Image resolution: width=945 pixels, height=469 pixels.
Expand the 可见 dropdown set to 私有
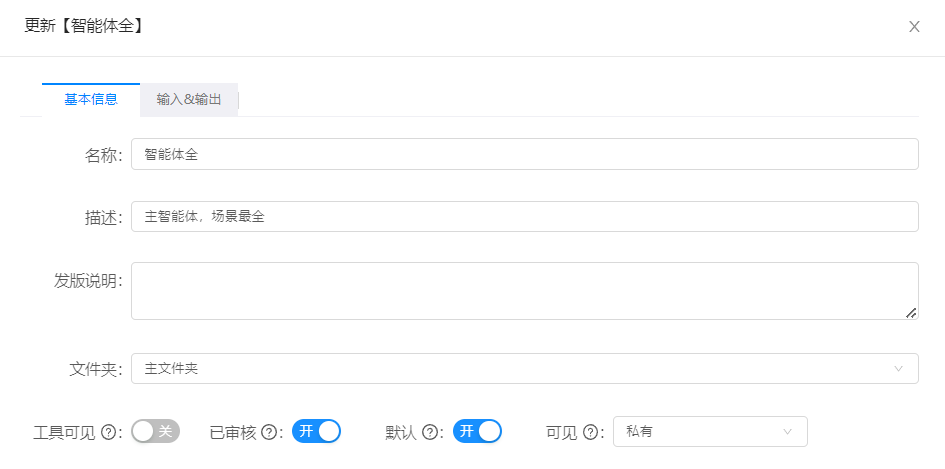[710, 432]
